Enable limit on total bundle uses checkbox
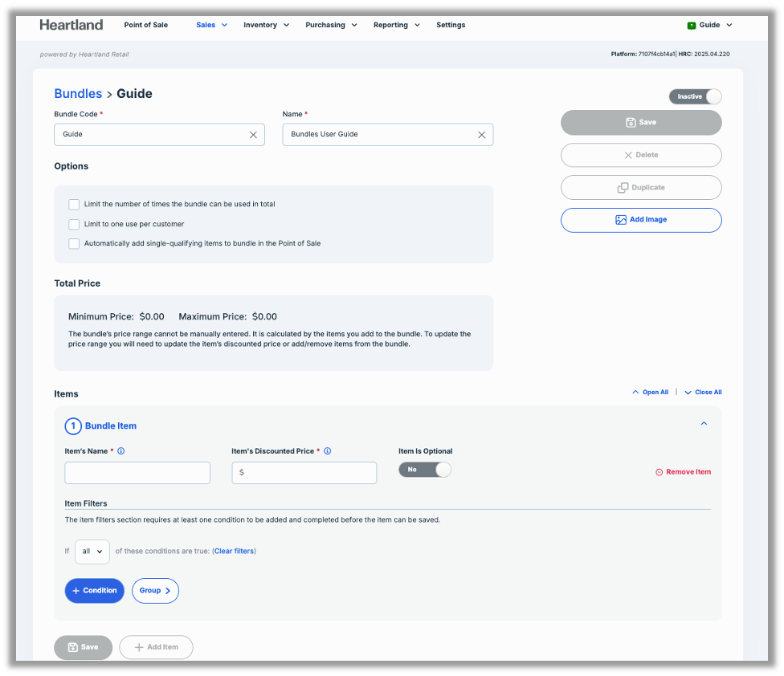784x676 pixels. click(74, 205)
